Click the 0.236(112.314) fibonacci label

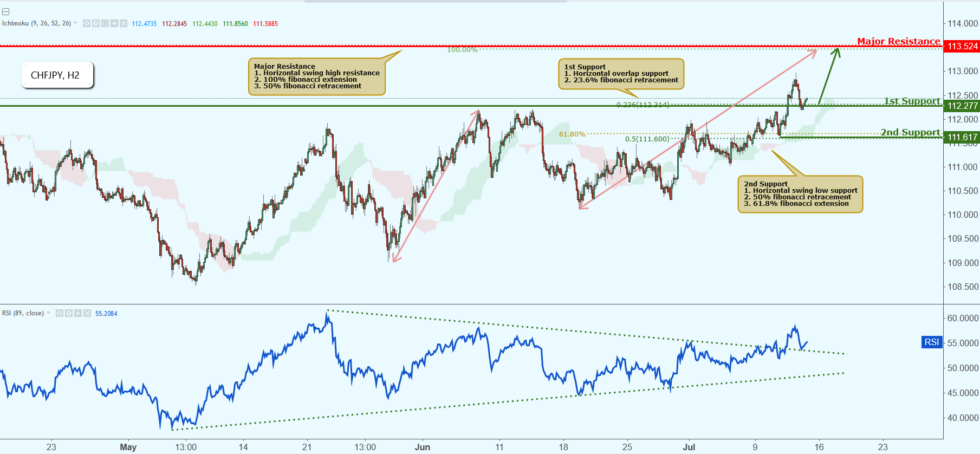pos(643,105)
